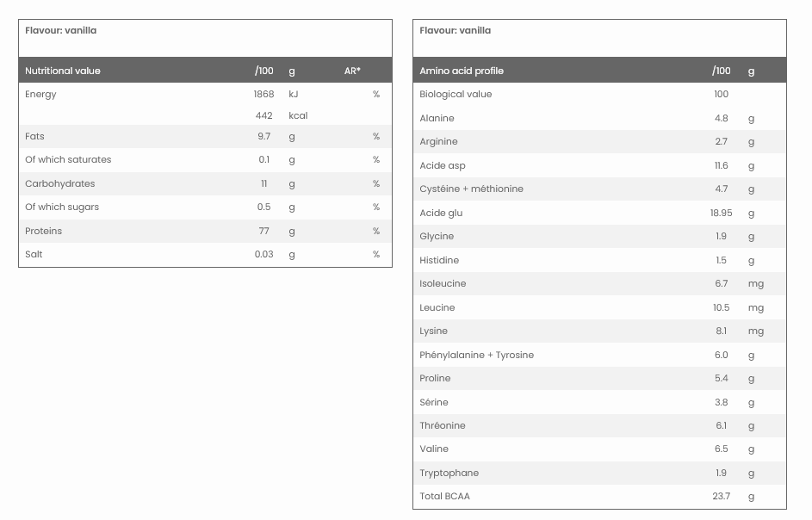Viewport: 812px width, 520px height.
Task: Select the 1868 kJ energy value
Action: tap(263, 94)
